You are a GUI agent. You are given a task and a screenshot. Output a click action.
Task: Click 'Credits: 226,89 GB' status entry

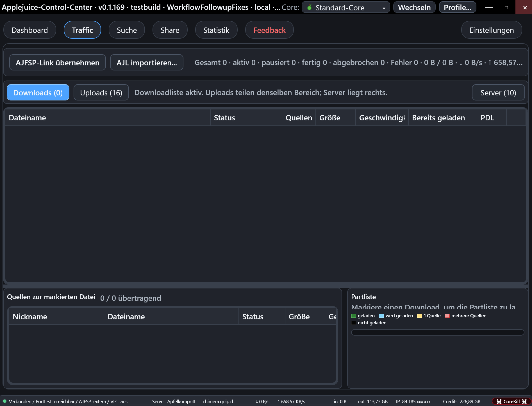pyautogui.click(x=462, y=402)
